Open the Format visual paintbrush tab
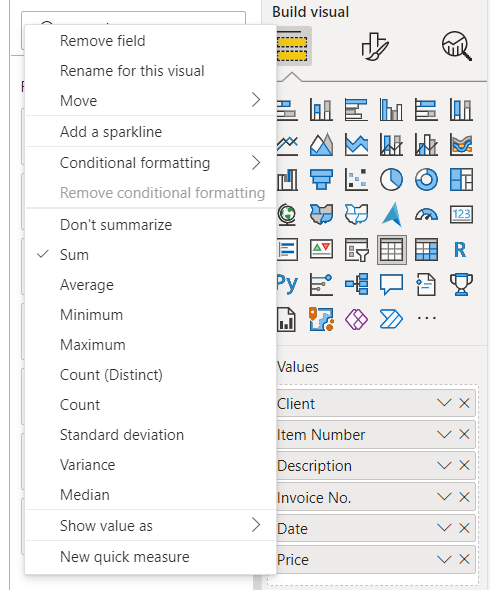 [374, 46]
